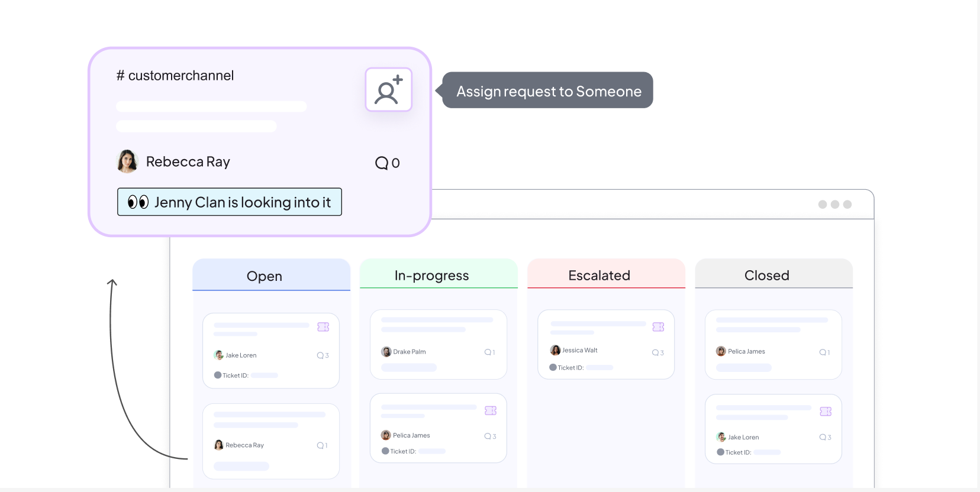Click Ticket ID label on Jessica Walt's card
980x492 pixels.
pos(570,368)
